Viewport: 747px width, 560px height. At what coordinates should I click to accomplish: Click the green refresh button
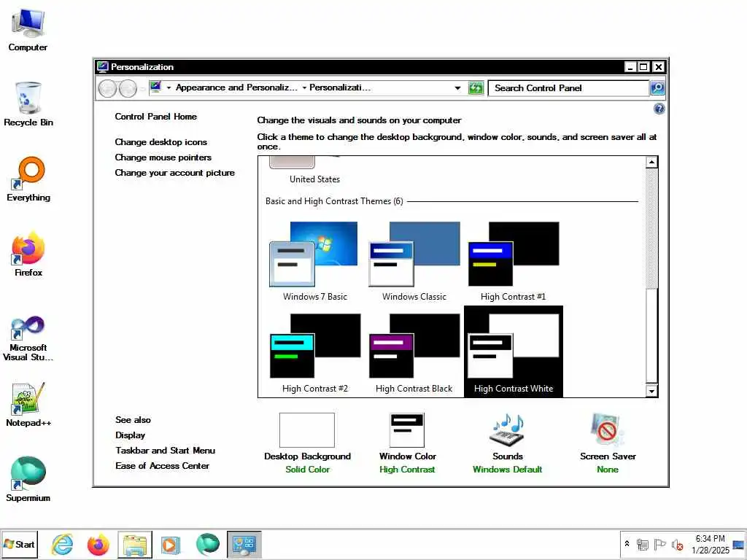point(476,88)
